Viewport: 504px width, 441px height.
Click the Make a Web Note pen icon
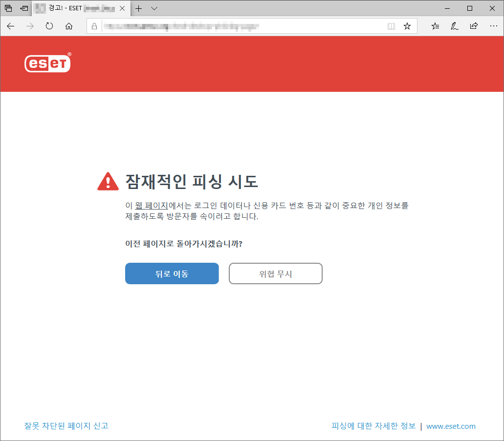coord(454,26)
